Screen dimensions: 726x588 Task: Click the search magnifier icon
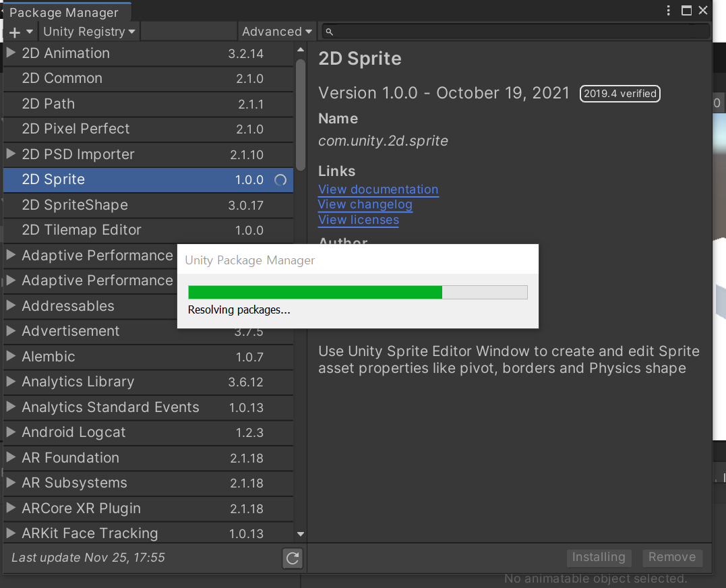pos(329,32)
